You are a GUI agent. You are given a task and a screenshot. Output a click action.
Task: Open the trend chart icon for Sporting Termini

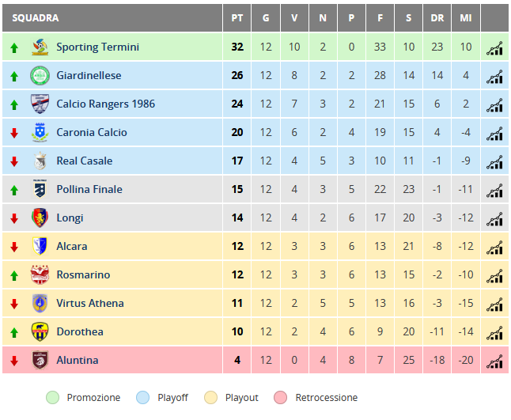[x=494, y=48]
